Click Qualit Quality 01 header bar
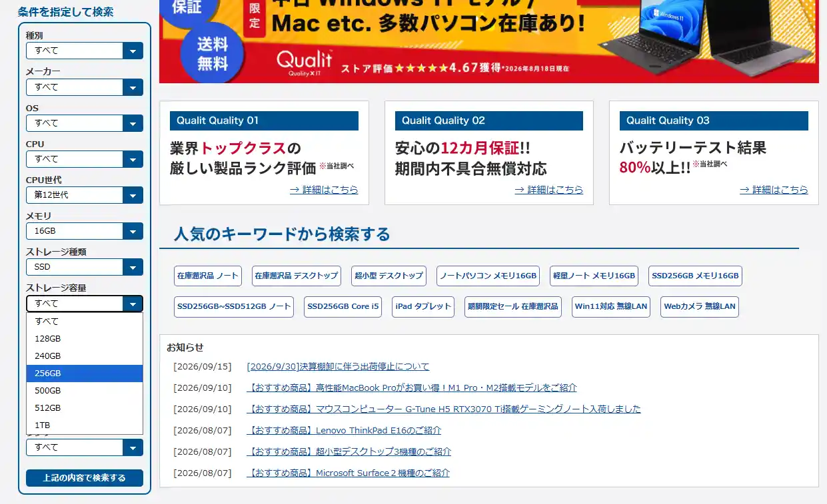Viewport: 827px width, 504px height. coord(264,121)
